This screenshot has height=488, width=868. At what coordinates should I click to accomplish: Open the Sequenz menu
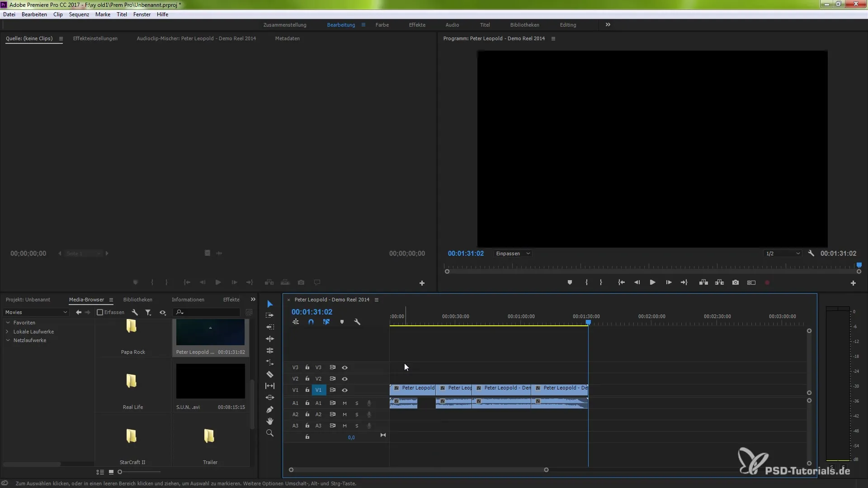coord(79,14)
